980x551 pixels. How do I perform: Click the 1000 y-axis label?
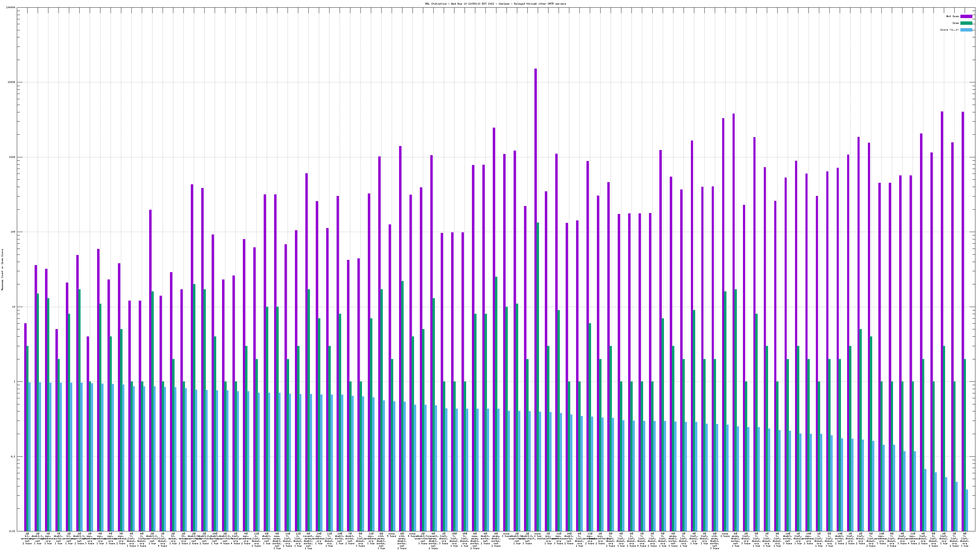pyautogui.click(x=13, y=157)
